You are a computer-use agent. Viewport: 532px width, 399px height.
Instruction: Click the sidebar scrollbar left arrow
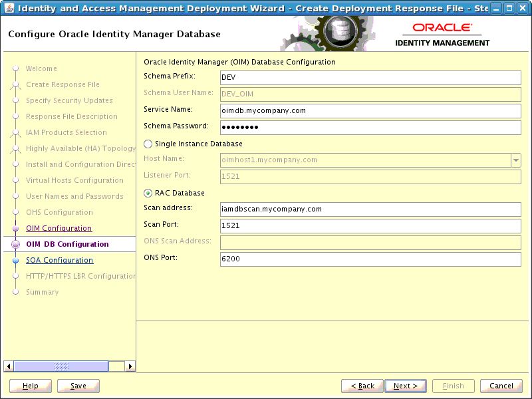9,366
